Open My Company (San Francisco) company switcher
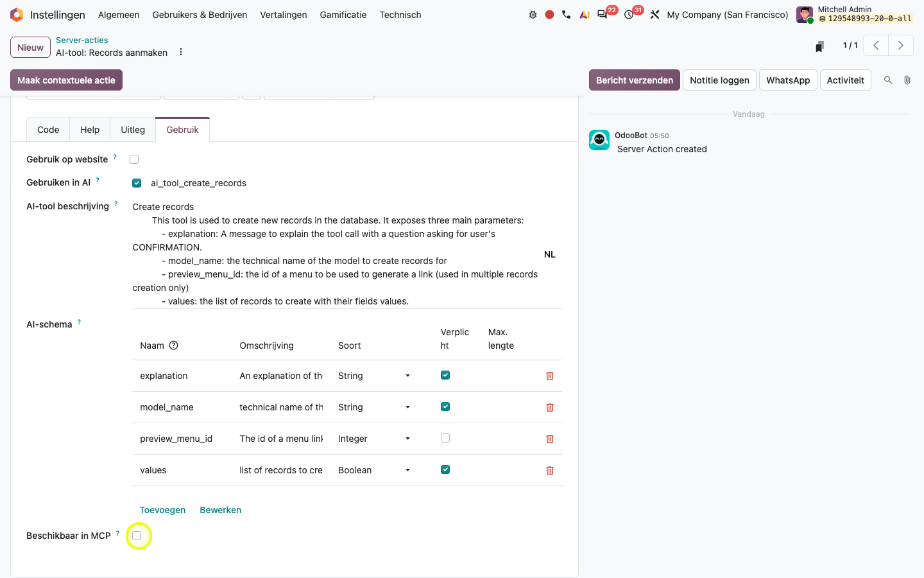The image size is (924, 578). click(728, 15)
